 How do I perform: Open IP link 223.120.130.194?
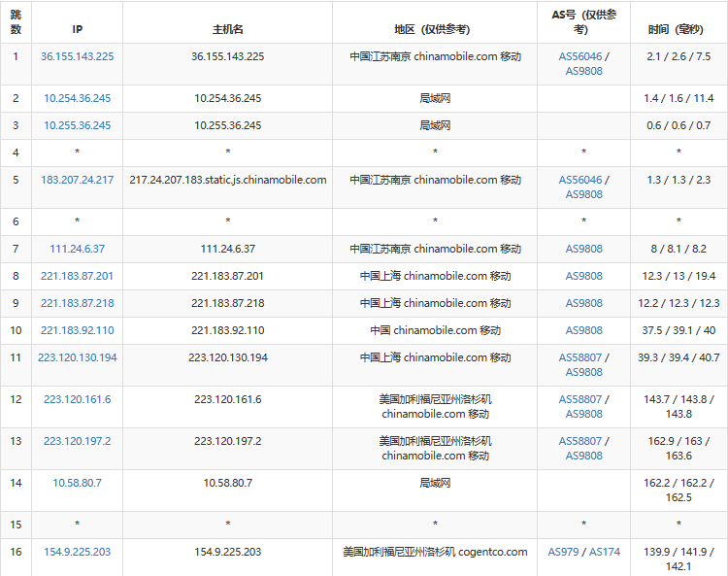[77, 357]
